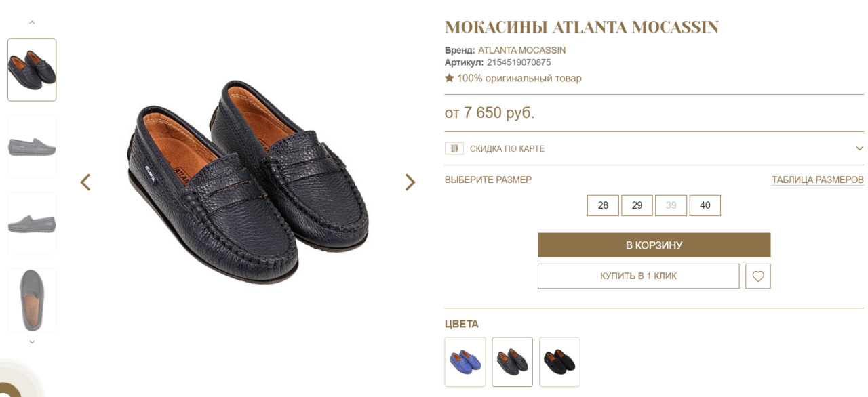Choose the dark navy leather color swatch
Image resolution: width=868 pixels, height=397 pixels.
click(x=512, y=362)
